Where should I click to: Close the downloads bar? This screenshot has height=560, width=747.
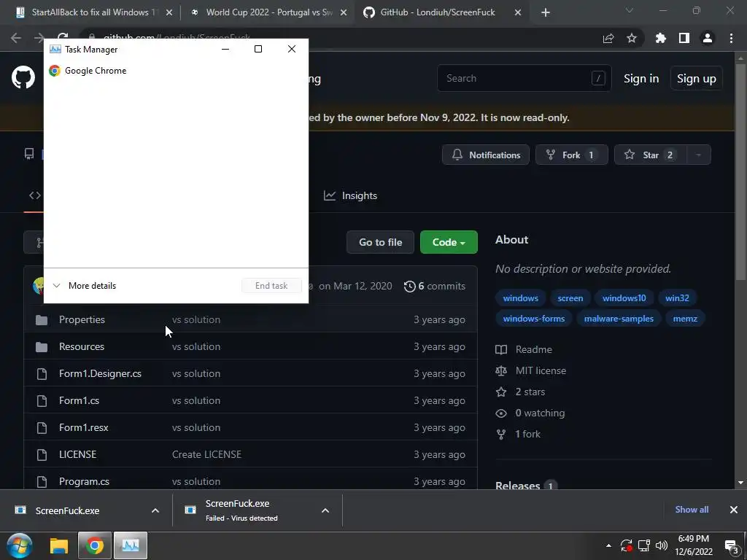(734, 510)
